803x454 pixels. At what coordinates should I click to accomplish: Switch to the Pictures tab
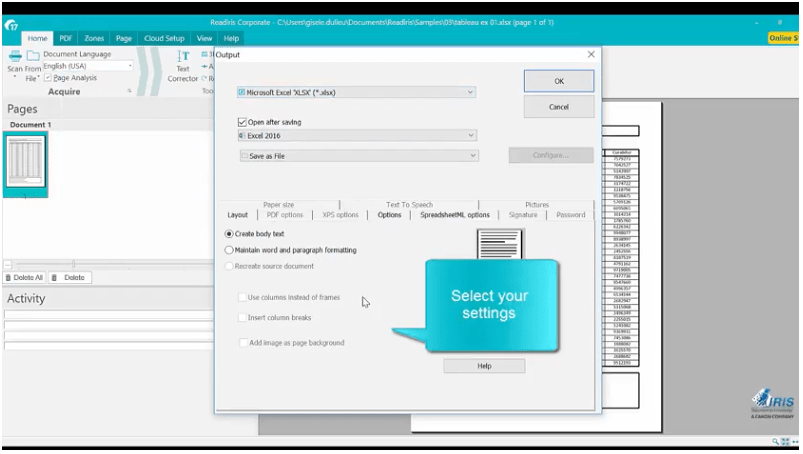click(537, 205)
